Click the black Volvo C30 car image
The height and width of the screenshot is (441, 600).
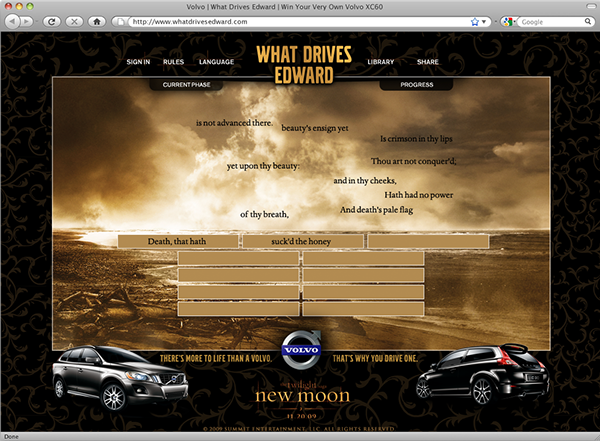coord(483,374)
